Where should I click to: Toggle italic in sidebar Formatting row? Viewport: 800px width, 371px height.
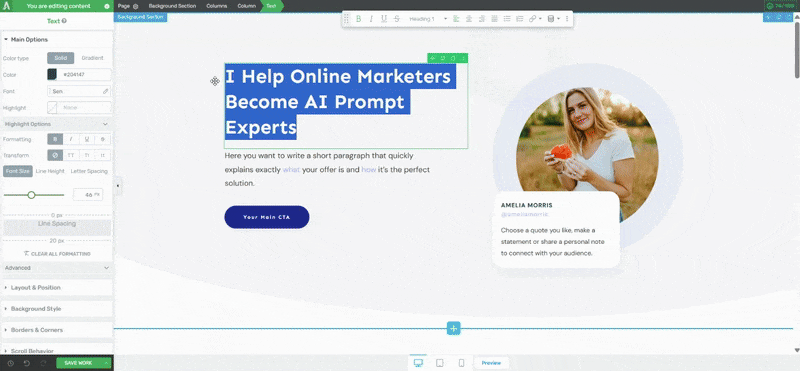click(71, 139)
